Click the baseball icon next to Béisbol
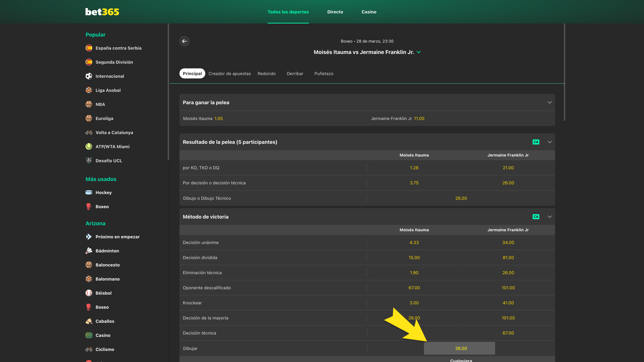Screen dimensions: 644x362 89,293
